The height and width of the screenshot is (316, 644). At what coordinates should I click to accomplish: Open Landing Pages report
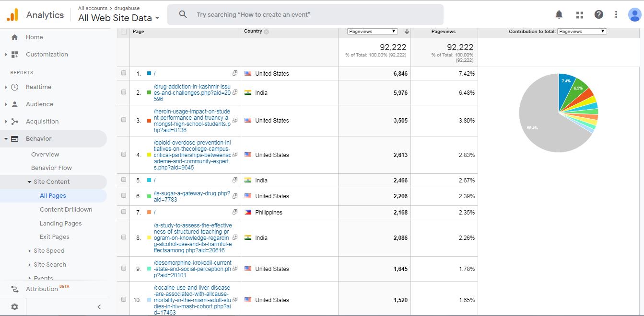60,224
